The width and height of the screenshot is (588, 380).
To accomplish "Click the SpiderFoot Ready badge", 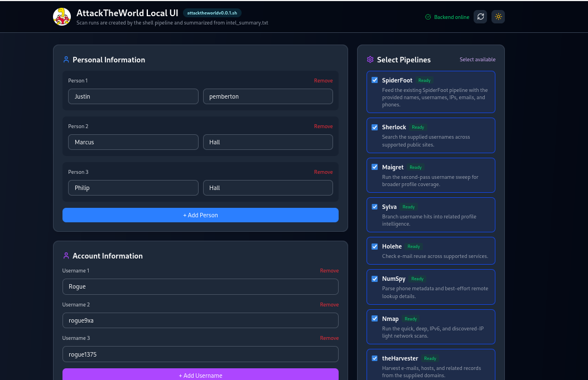I will 424,80.
